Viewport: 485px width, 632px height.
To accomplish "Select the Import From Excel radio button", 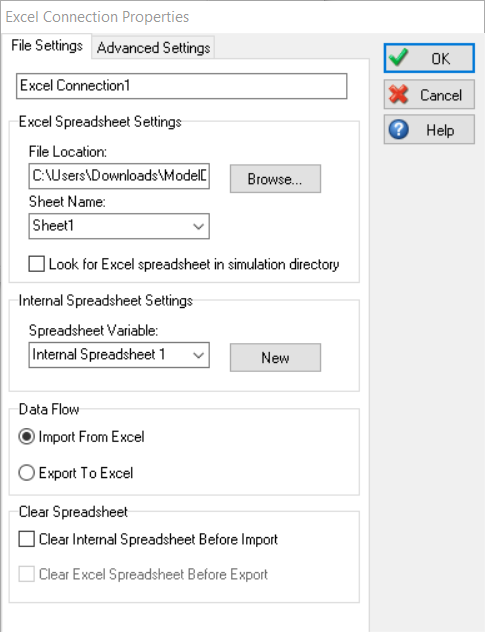I will (27, 437).
